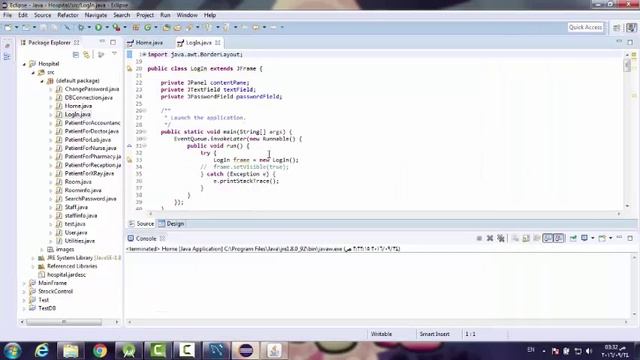640x360 pixels.
Task: Open the Source menu
Action: click(x=42, y=15)
